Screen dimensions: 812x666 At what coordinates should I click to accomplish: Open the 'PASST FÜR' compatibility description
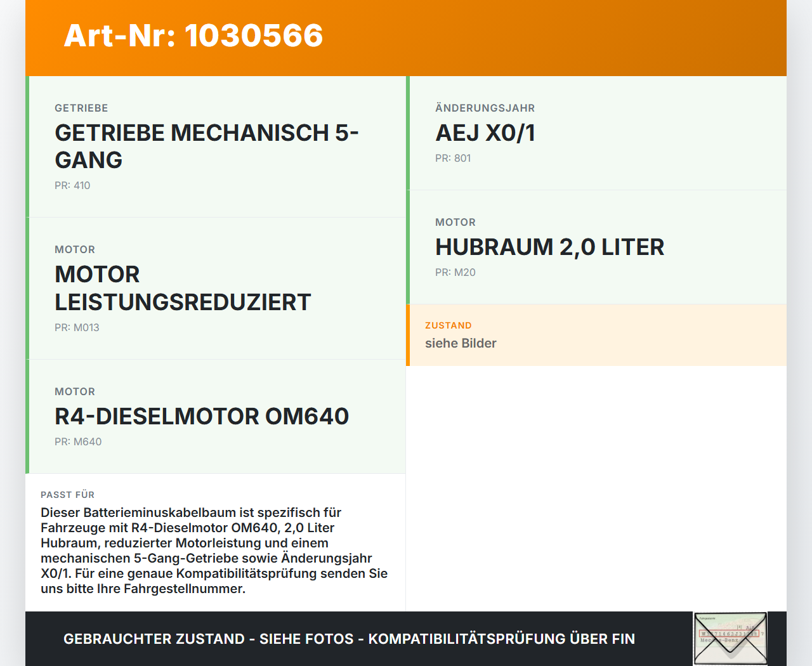click(214, 542)
